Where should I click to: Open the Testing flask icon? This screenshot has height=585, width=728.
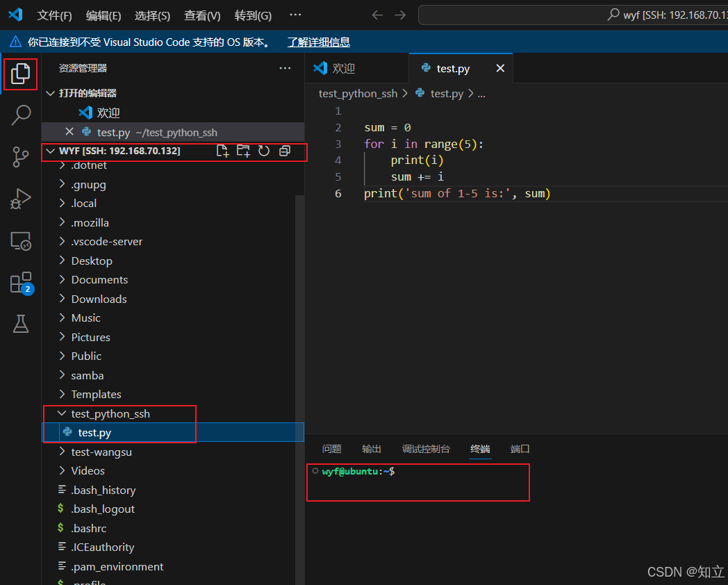[x=20, y=324]
